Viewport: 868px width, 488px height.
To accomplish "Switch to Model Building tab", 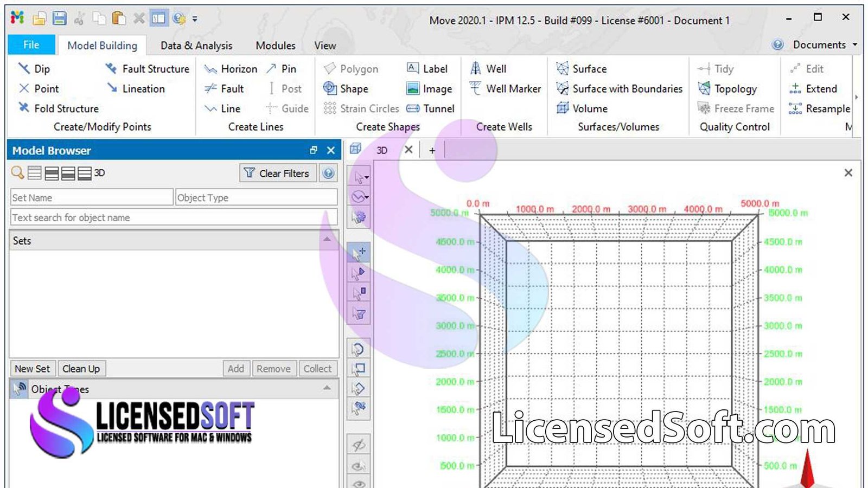I will (102, 46).
